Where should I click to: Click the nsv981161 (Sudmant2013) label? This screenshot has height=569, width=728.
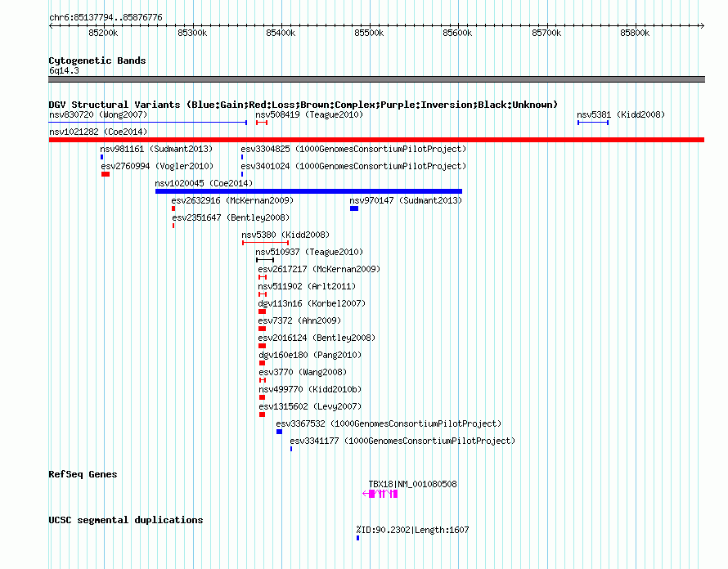(x=156, y=149)
